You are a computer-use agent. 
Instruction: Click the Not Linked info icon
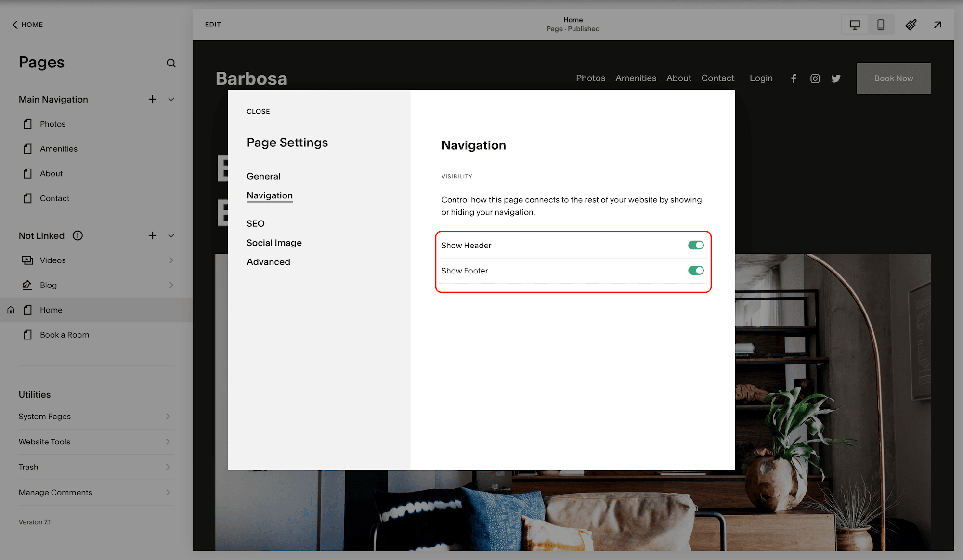[78, 235]
